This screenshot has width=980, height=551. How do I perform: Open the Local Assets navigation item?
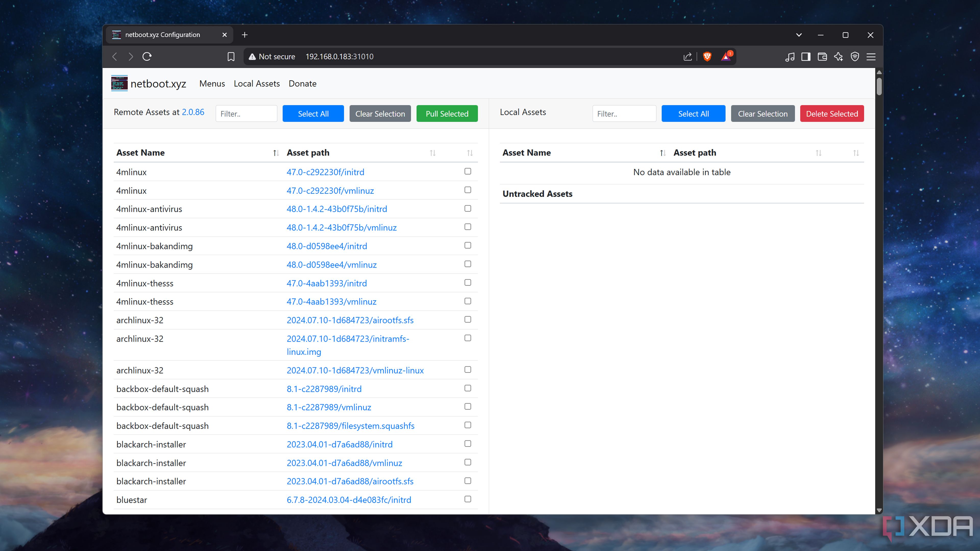pyautogui.click(x=257, y=84)
